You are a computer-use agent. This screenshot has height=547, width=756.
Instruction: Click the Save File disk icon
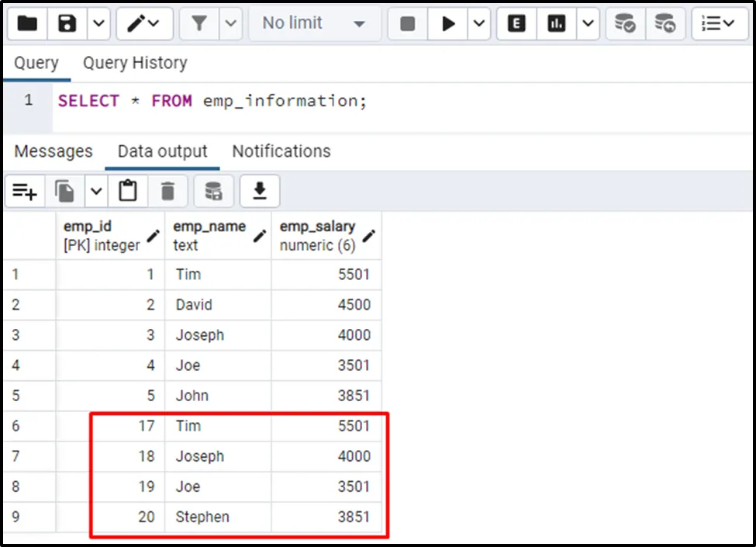click(x=69, y=24)
